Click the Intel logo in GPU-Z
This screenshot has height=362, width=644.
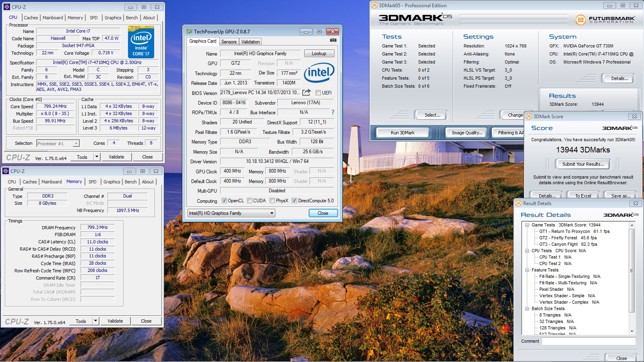point(319,72)
